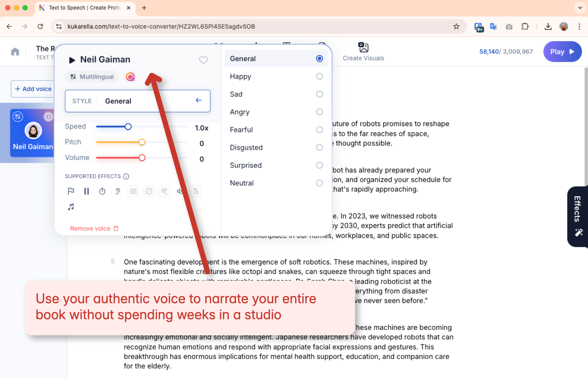Open the browser extensions puzzle icon
588x378 pixels.
click(525, 26)
